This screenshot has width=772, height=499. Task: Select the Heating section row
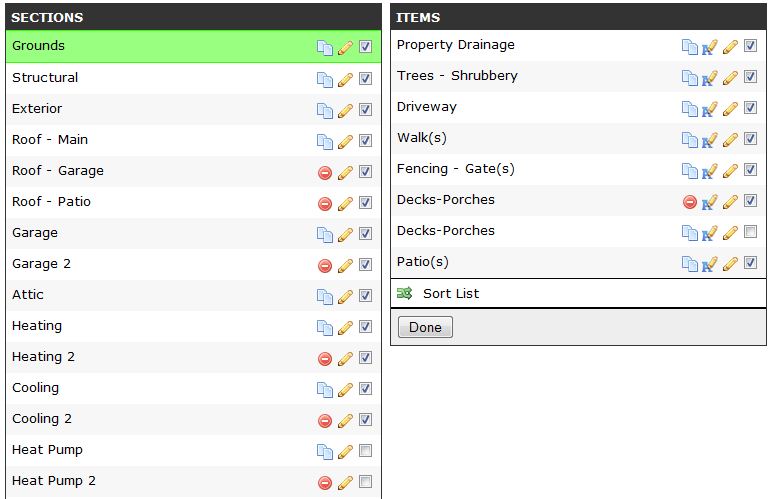[193, 326]
